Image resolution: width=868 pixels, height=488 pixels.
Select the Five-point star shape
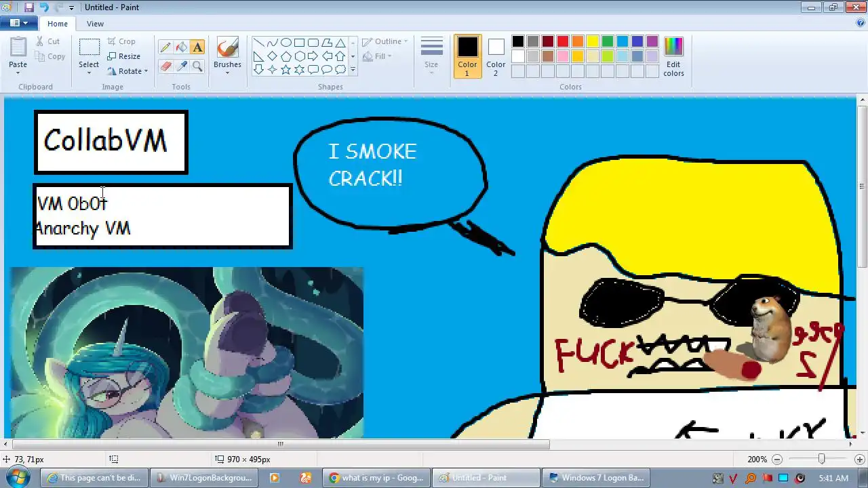(x=286, y=70)
